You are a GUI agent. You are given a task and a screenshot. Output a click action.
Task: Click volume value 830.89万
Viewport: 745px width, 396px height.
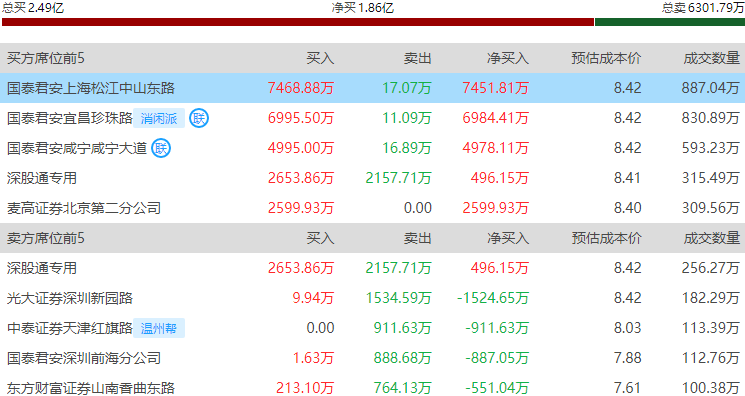tap(711, 118)
